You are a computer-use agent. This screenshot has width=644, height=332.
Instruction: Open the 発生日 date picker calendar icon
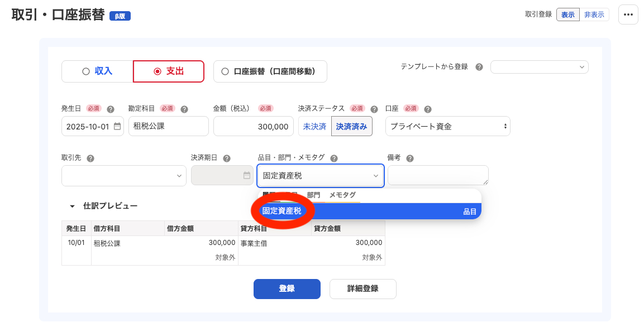pyautogui.click(x=118, y=126)
